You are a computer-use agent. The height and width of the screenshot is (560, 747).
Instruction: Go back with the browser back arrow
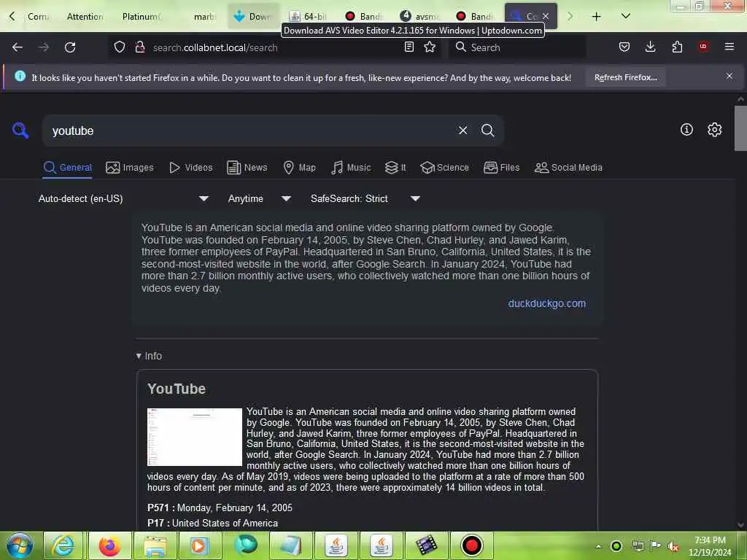[18, 47]
